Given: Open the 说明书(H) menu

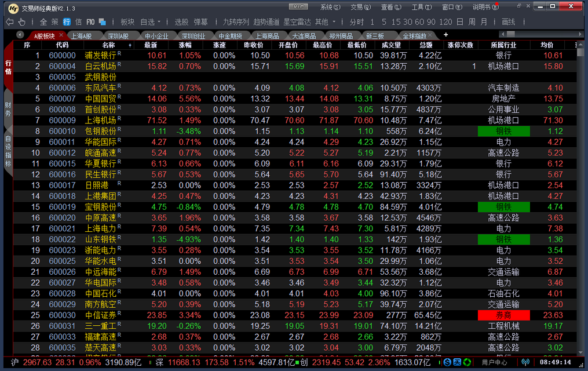Looking at the screenshot, I should pyautogui.click(x=485, y=7).
